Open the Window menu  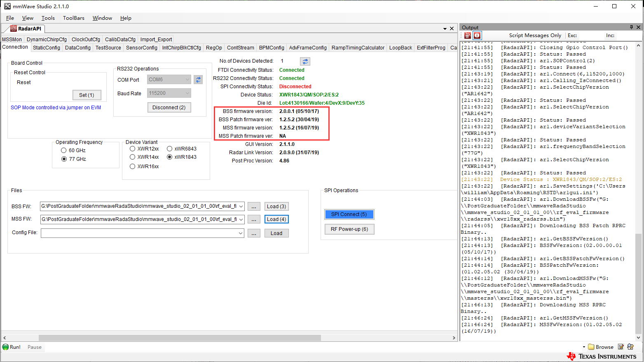click(x=102, y=18)
